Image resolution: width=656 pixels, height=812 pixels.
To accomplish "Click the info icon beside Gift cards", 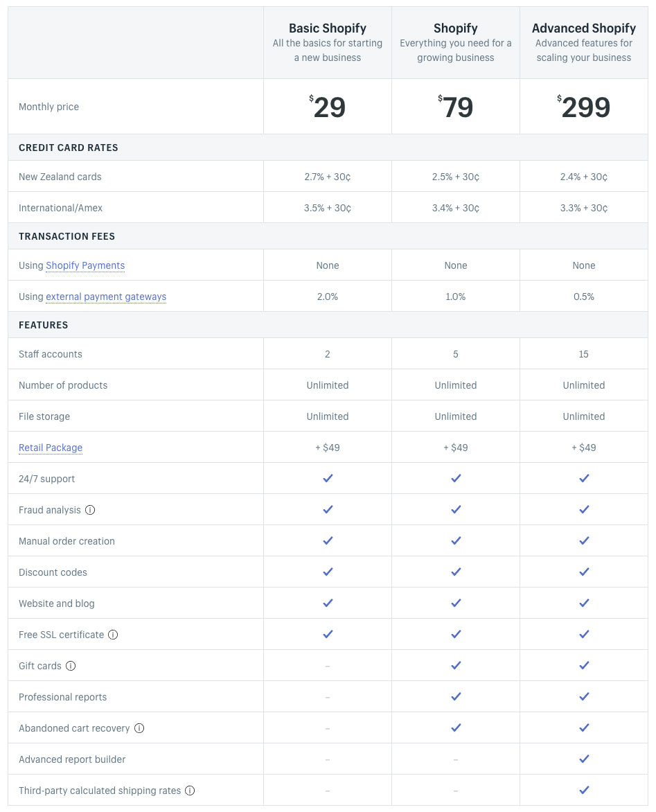I will 71,666.
